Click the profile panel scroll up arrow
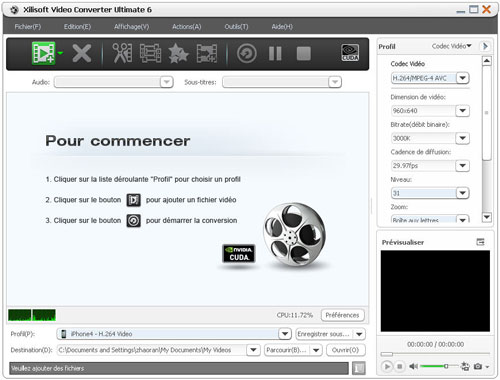500x380 pixels. (487, 61)
